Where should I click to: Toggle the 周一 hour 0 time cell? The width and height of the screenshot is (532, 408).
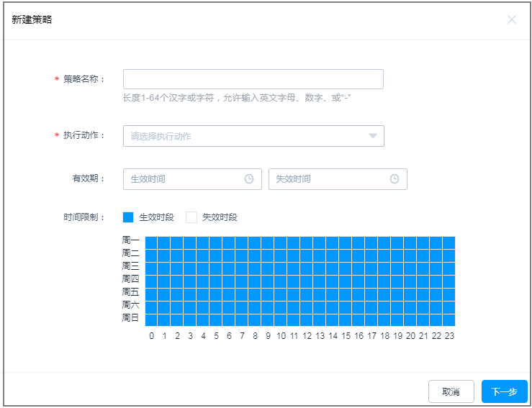coord(151,242)
